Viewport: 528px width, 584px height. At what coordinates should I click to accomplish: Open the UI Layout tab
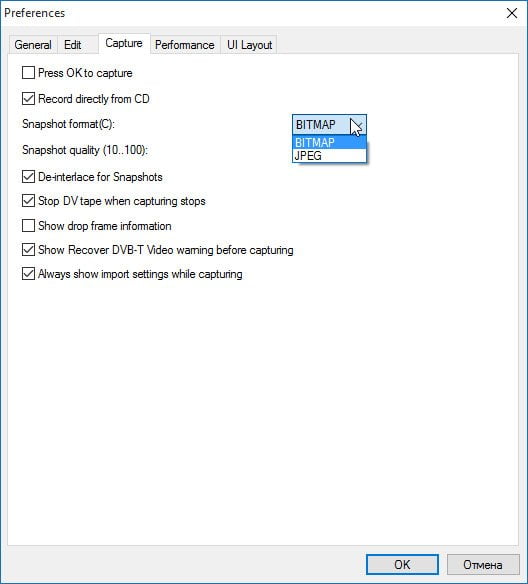tap(249, 45)
